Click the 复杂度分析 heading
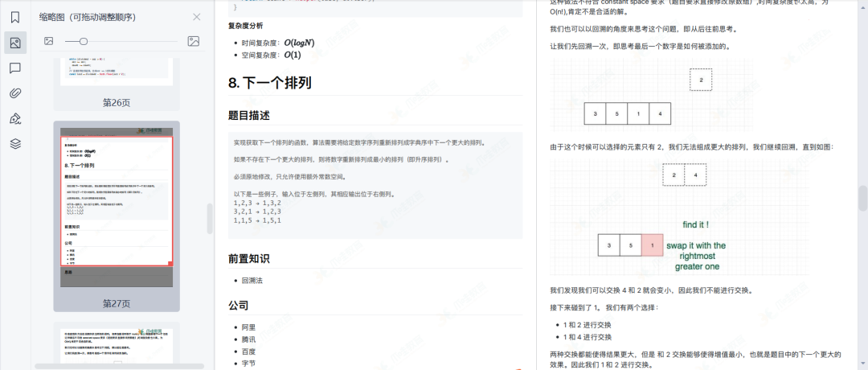The width and height of the screenshot is (868, 370). click(x=246, y=26)
